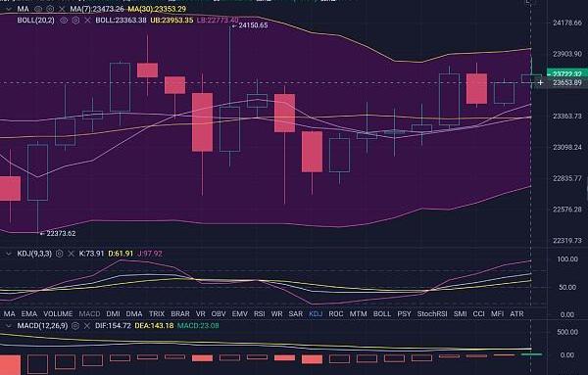Choose the ATR indicator
This screenshot has width=588, height=375.
point(516,314)
